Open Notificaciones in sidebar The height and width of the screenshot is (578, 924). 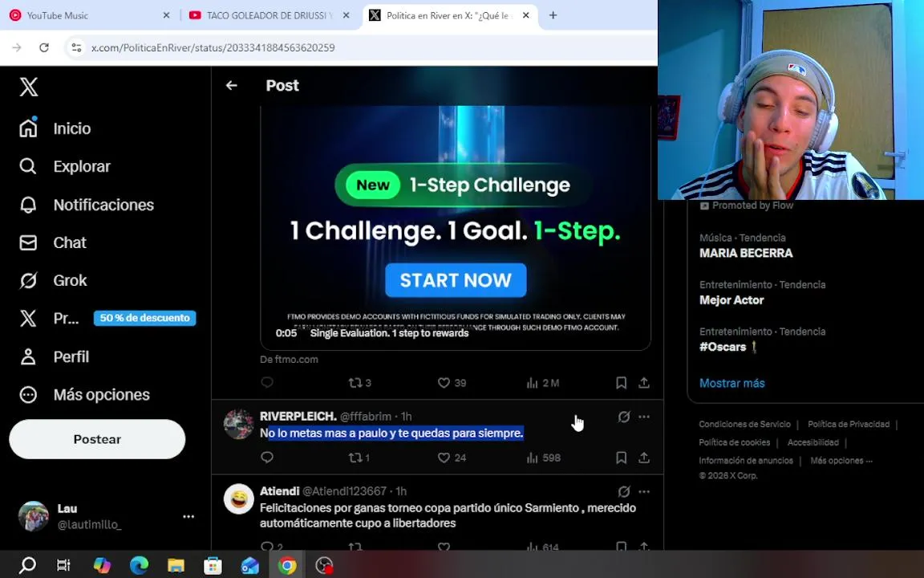pos(86,205)
